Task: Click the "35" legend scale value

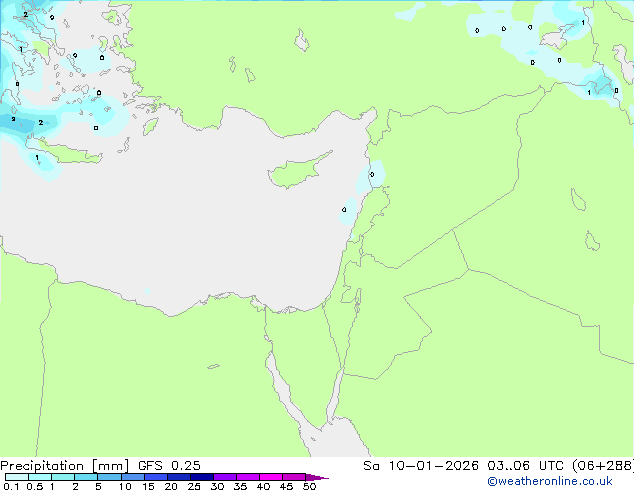Action: point(240,486)
